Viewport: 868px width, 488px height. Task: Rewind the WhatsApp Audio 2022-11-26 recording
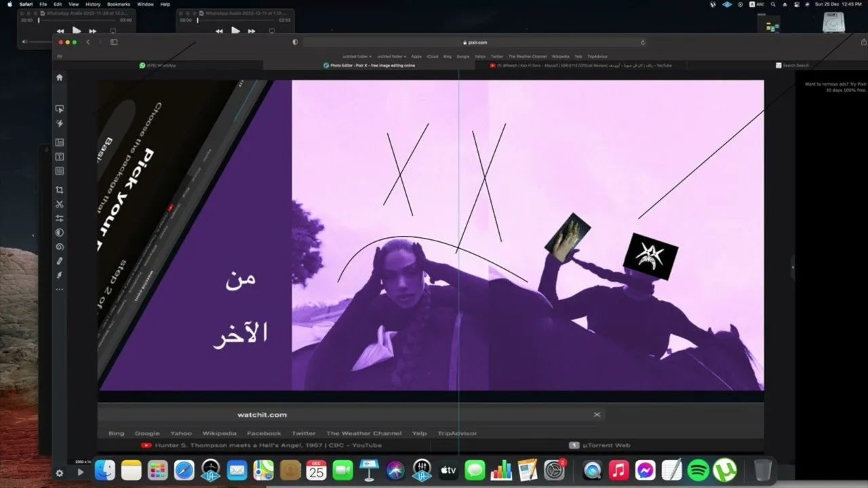[x=60, y=31]
